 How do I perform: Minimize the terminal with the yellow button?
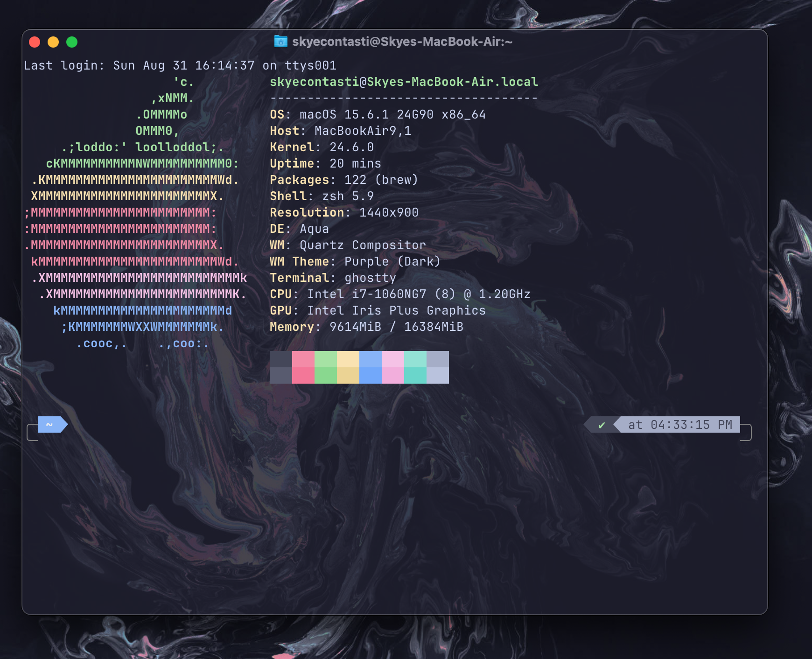point(53,42)
